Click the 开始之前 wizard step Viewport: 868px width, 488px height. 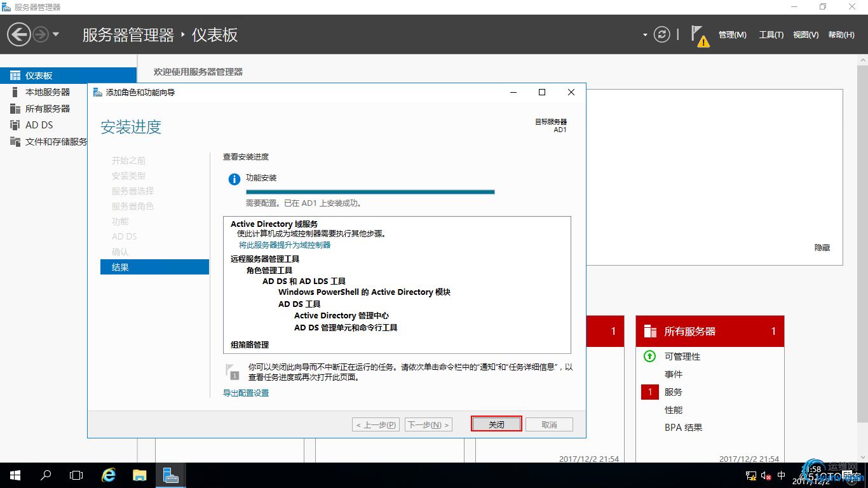pos(128,160)
